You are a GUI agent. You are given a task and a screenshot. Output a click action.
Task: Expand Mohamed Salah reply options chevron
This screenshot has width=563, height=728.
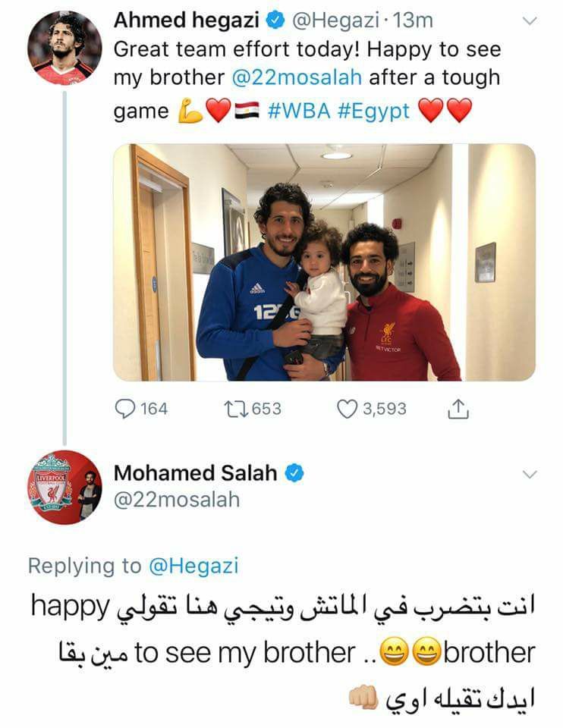(530, 474)
